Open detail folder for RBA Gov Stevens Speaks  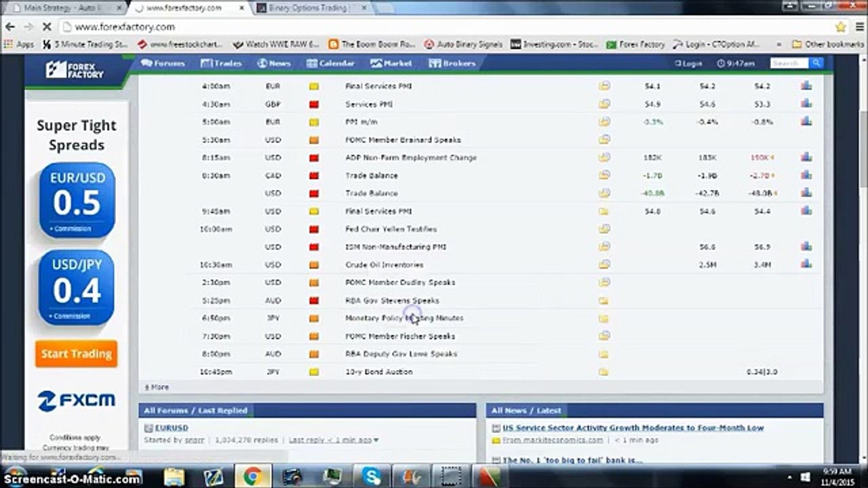[x=604, y=300]
